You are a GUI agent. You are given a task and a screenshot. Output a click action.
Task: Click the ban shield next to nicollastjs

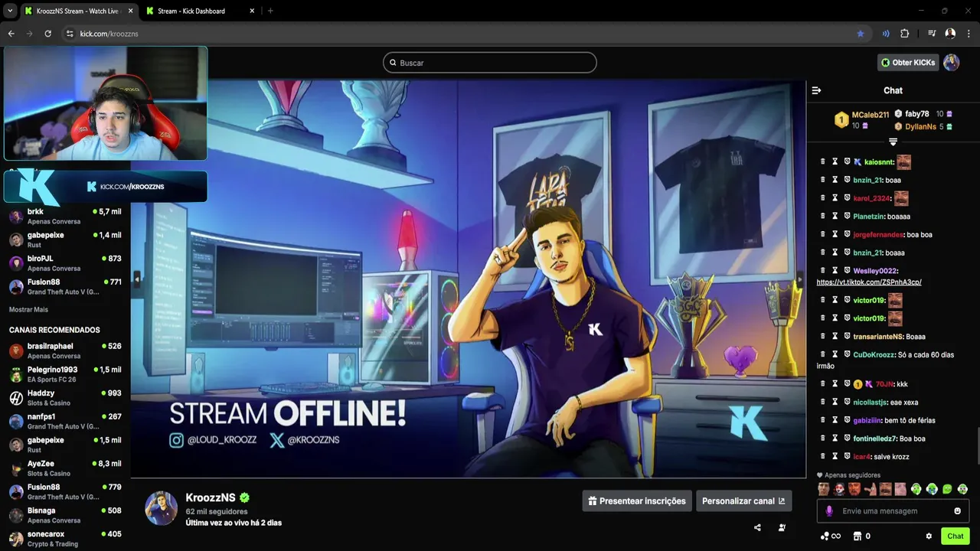click(x=848, y=403)
